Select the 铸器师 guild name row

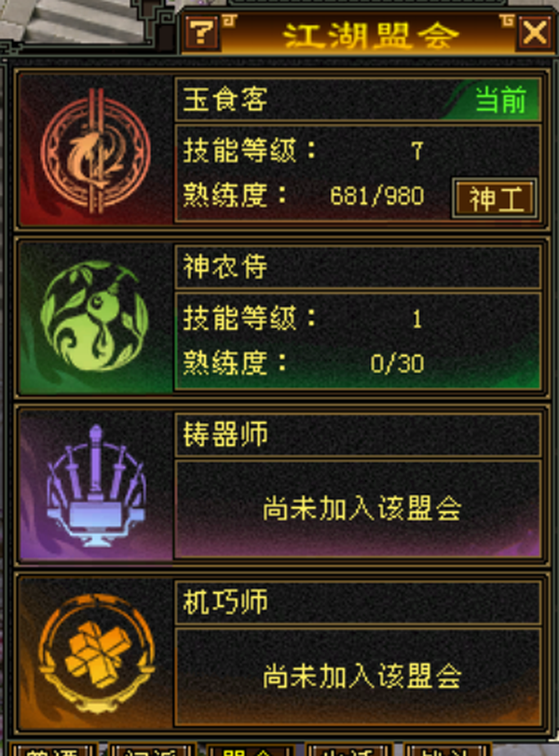click(x=358, y=434)
